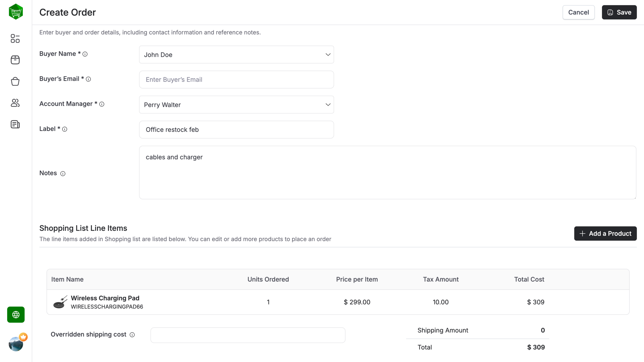This screenshot has height=362, width=644.
Task: Click the Spurt Commerce logo icon
Action: [16, 11]
